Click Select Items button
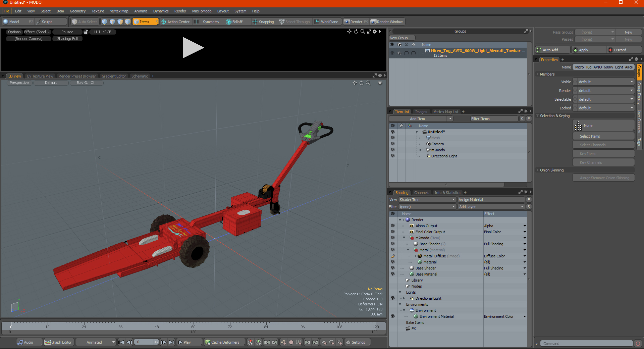 (603, 136)
